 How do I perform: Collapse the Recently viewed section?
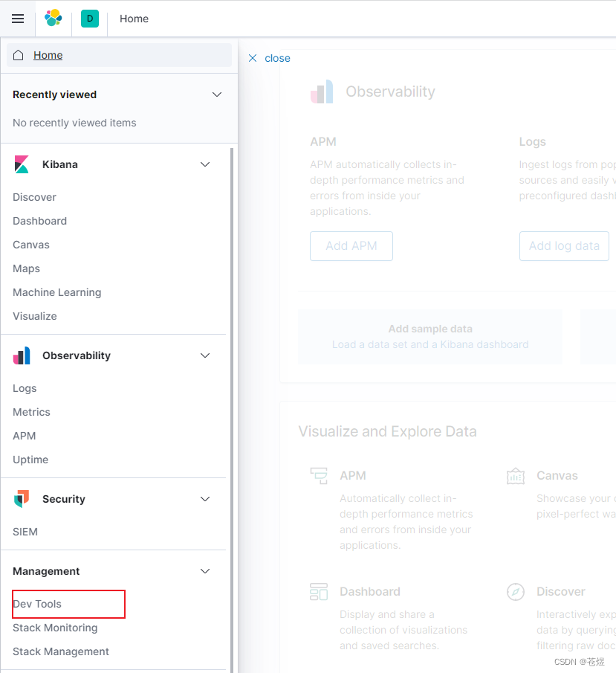[217, 94]
